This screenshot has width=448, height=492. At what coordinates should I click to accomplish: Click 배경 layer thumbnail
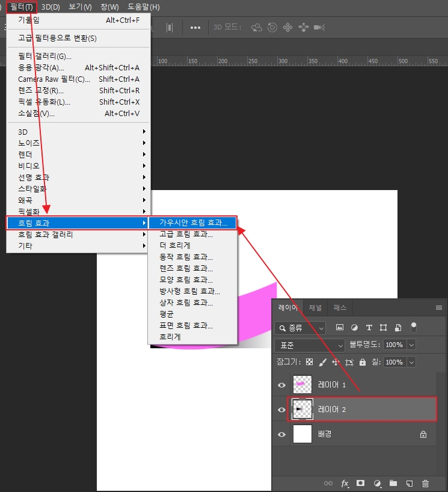[302, 434]
